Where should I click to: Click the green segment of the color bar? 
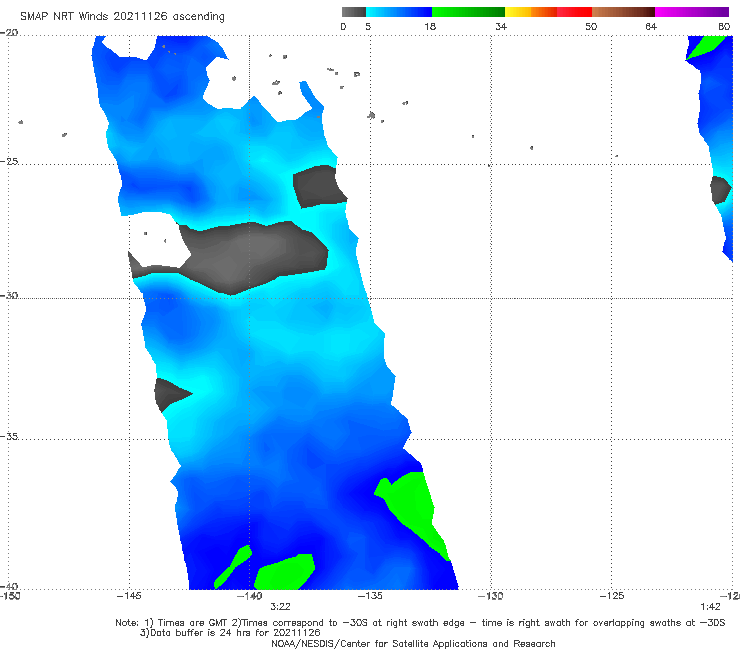coord(468,12)
